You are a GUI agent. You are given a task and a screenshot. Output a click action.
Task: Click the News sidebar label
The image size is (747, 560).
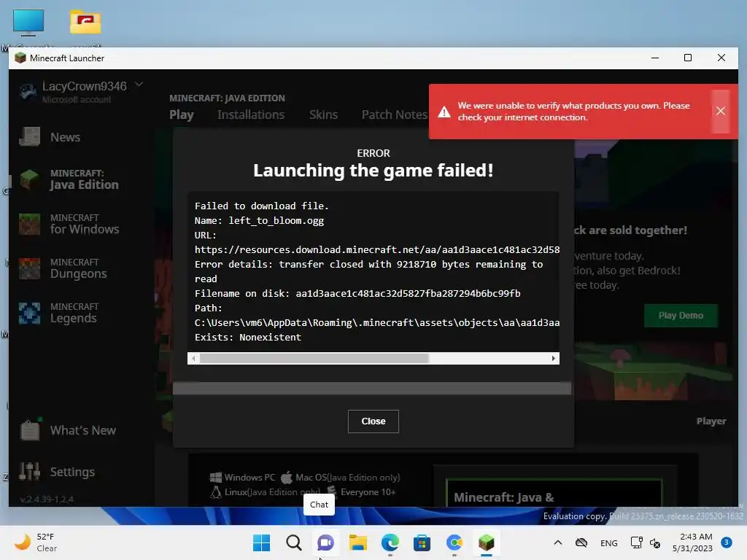(65, 137)
